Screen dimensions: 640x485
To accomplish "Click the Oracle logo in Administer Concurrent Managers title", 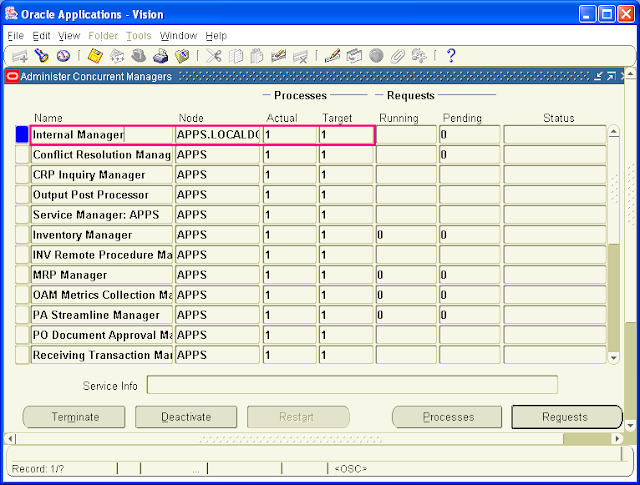I will (x=12, y=76).
